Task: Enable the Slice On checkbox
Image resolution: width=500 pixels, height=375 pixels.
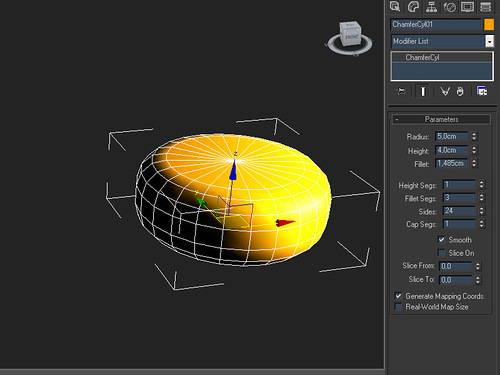Action: point(441,253)
